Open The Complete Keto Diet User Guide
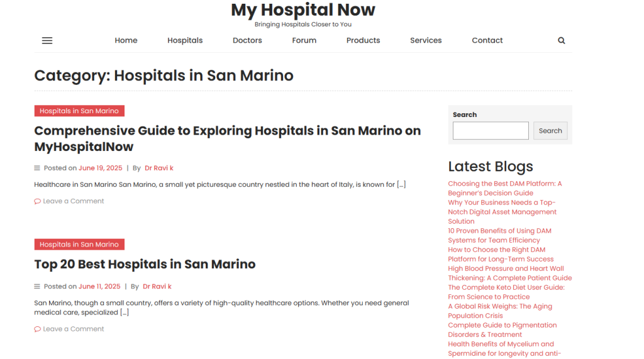 tap(506, 292)
